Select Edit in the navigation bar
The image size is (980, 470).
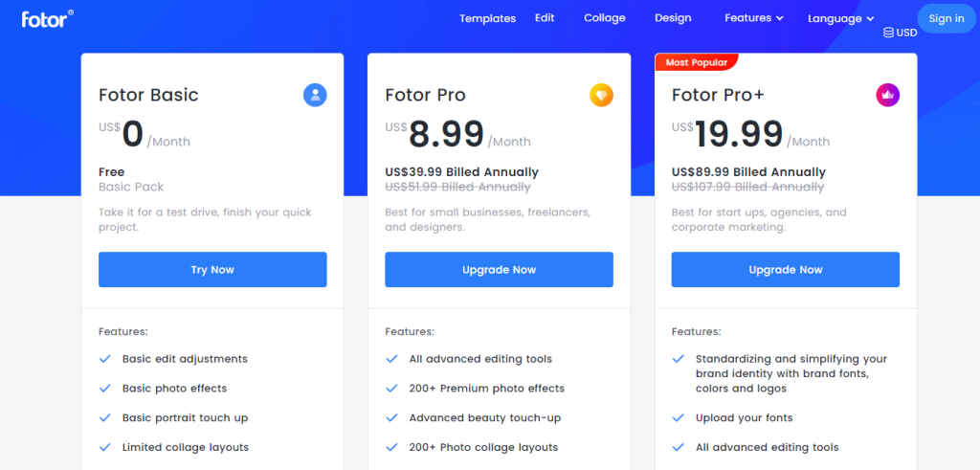(x=545, y=18)
